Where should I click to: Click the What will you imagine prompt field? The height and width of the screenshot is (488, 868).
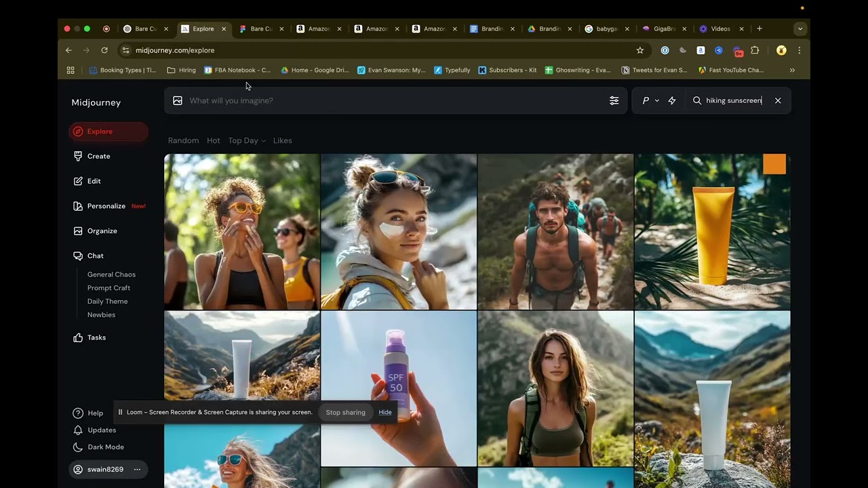click(x=397, y=100)
